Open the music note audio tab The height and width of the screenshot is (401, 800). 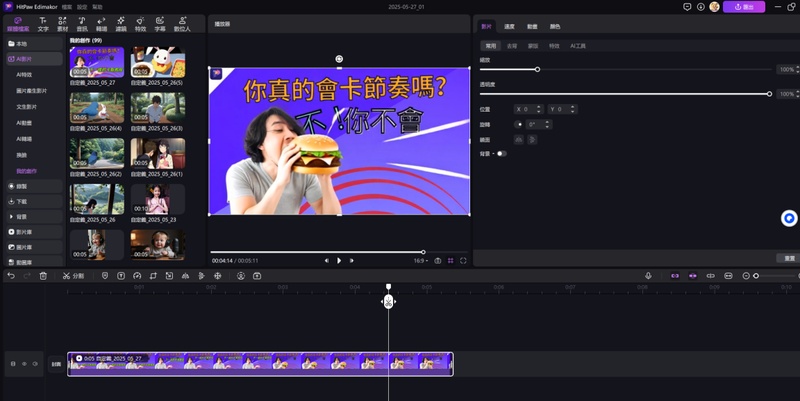click(82, 24)
